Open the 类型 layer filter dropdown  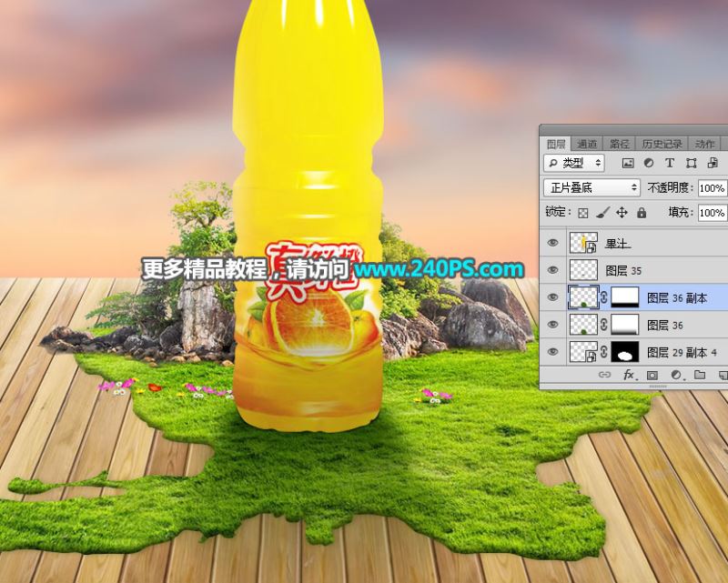pyautogui.click(x=573, y=163)
